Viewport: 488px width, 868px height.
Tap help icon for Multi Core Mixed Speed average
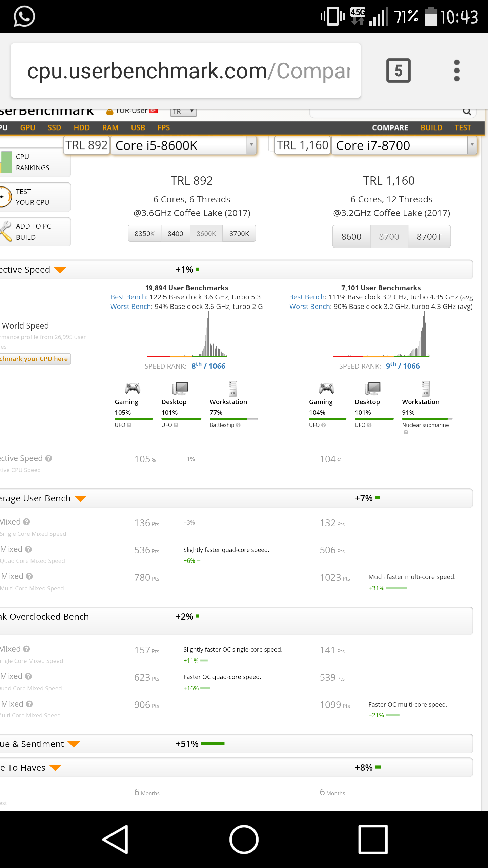[x=29, y=576]
